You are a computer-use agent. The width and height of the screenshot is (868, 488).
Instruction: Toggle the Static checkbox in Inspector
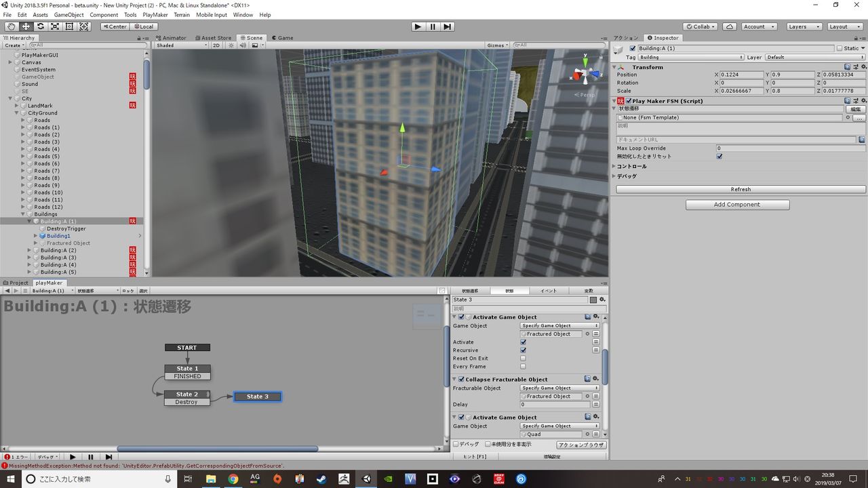click(x=839, y=48)
